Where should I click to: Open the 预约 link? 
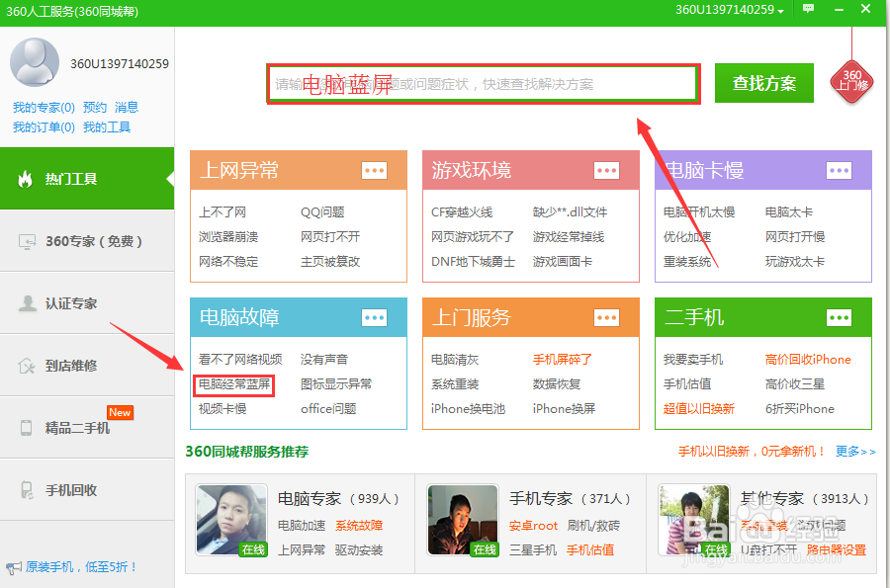pyautogui.click(x=95, y=107)
